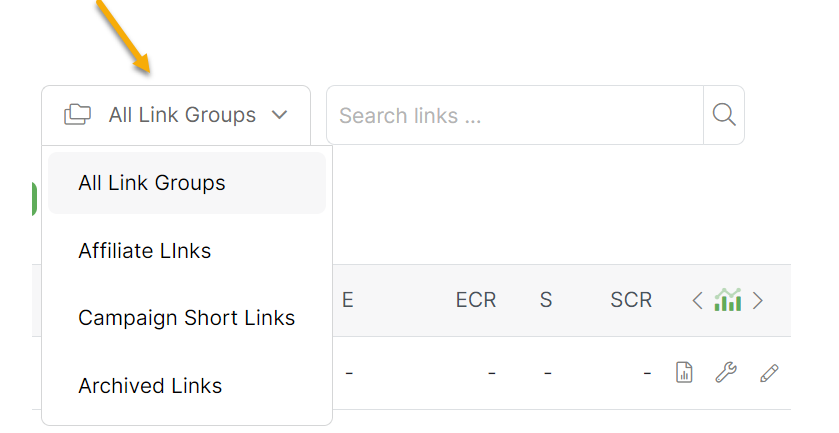839x433 pixels.
Task: Click the right arrow beside the chart icon
Action: 758,300
